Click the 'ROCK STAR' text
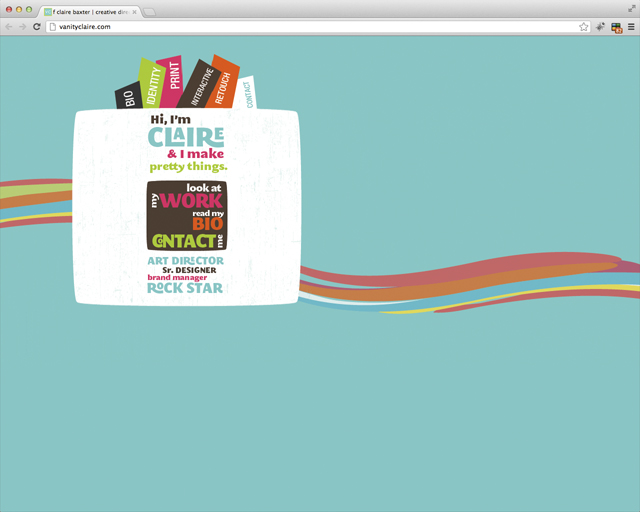640x512 pixels. [185, 288]
